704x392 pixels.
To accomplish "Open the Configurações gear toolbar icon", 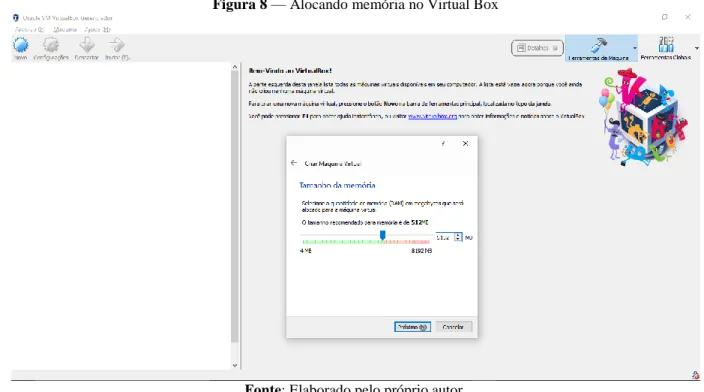I will [51, 45].
